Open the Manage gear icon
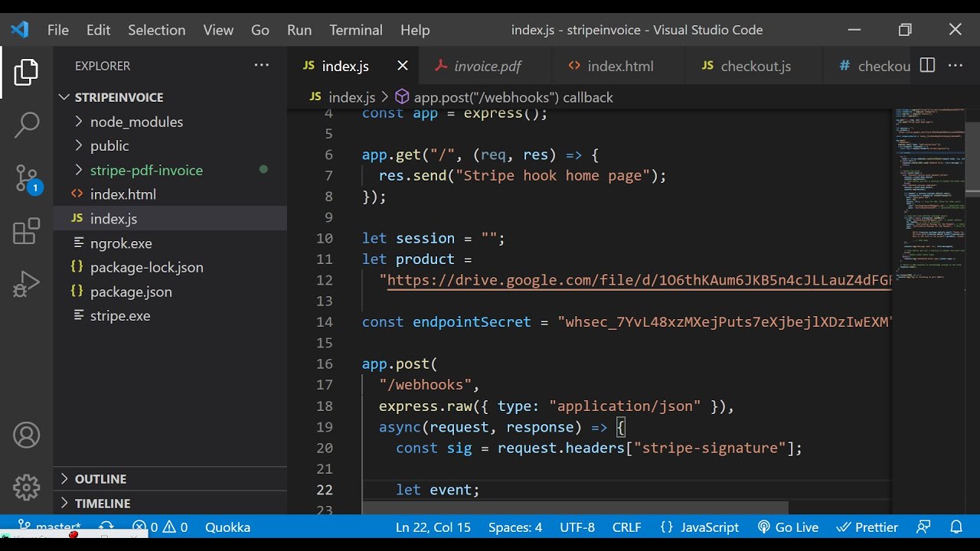 point(26,487)
